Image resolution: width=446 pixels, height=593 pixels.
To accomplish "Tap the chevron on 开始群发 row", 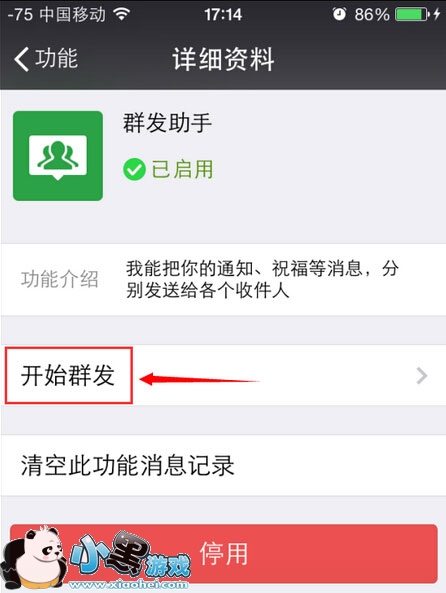I will (x=422, y=376).
